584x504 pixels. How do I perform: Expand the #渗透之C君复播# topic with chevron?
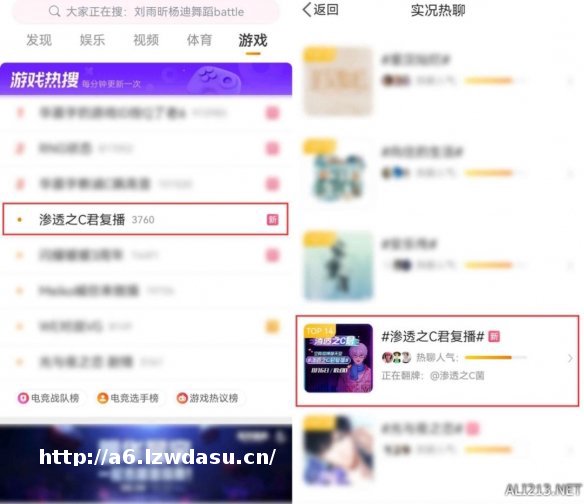coord(570,358)
